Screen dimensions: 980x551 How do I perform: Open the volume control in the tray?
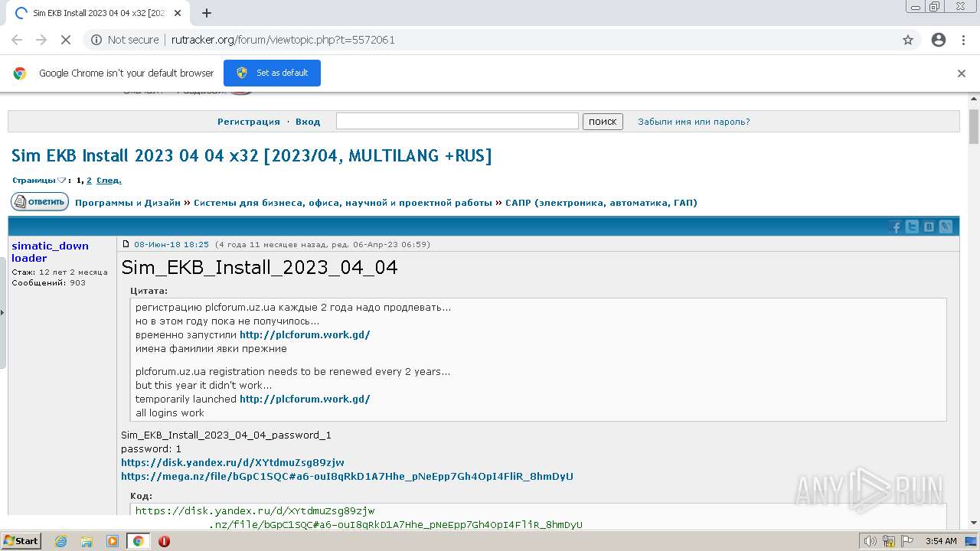point(870,541)
